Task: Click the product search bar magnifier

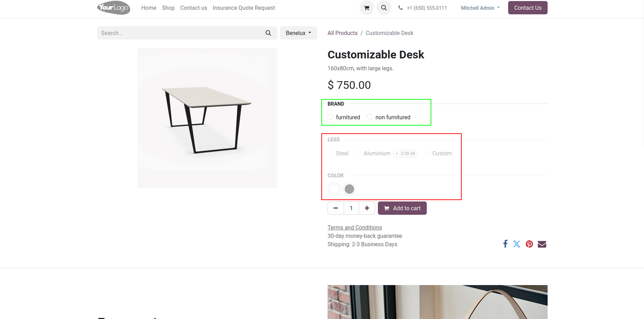Action: (x=268, y=33)
